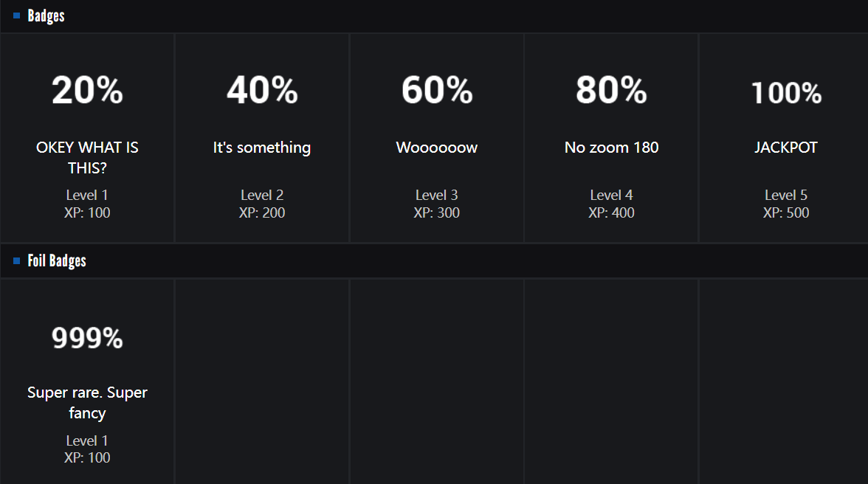Collapse the Badges section header
This screenshot has width=868, height=484.
coord(46,15)
